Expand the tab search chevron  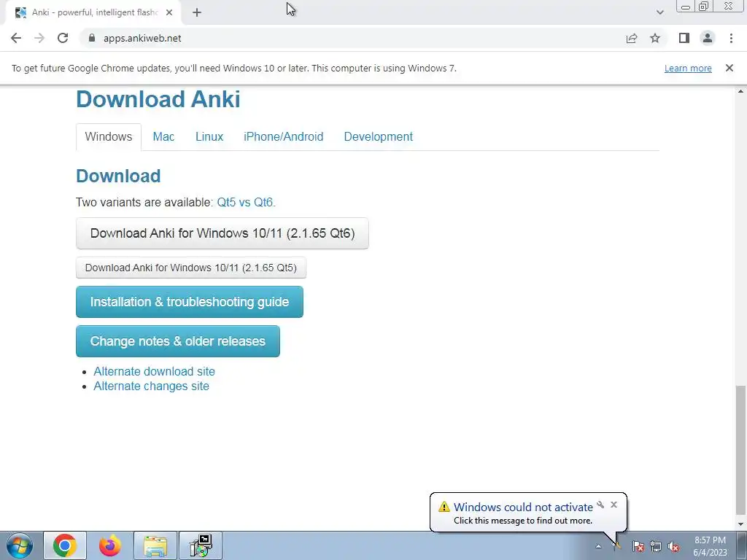(659, 12)
